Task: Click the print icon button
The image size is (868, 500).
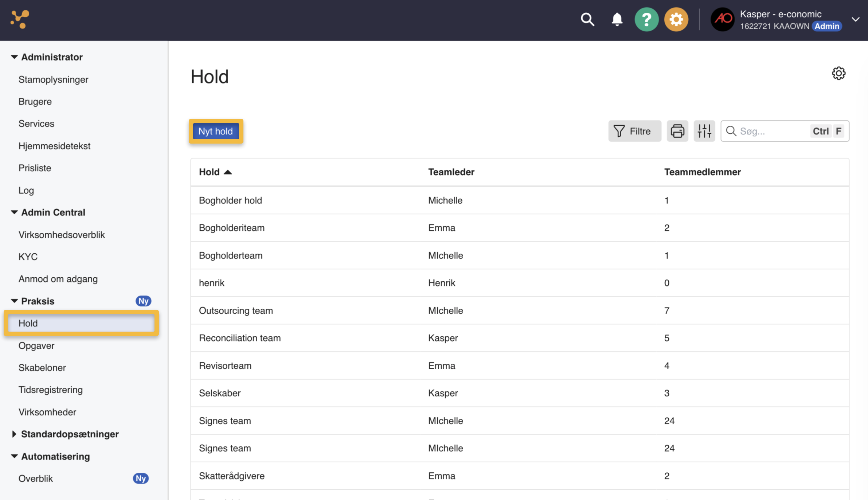Action: 677,131
